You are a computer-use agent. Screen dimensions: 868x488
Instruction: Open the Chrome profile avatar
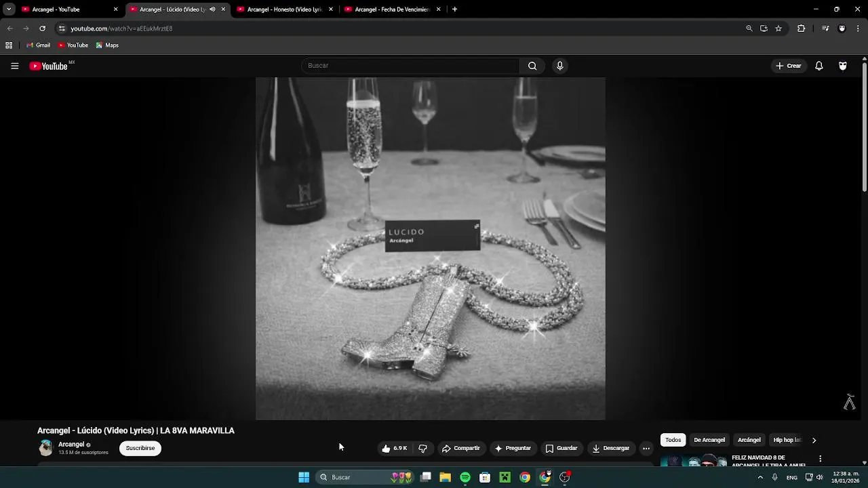[x=842, y=28]
